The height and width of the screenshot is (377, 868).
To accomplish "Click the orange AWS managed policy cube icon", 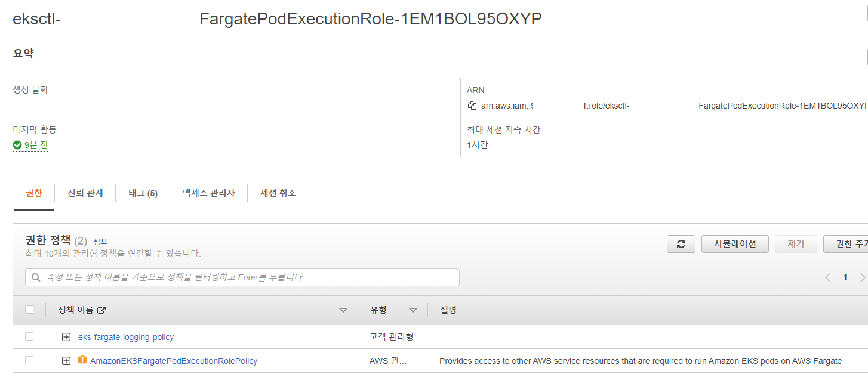I will pyautogui.click(x=83, y=360).
